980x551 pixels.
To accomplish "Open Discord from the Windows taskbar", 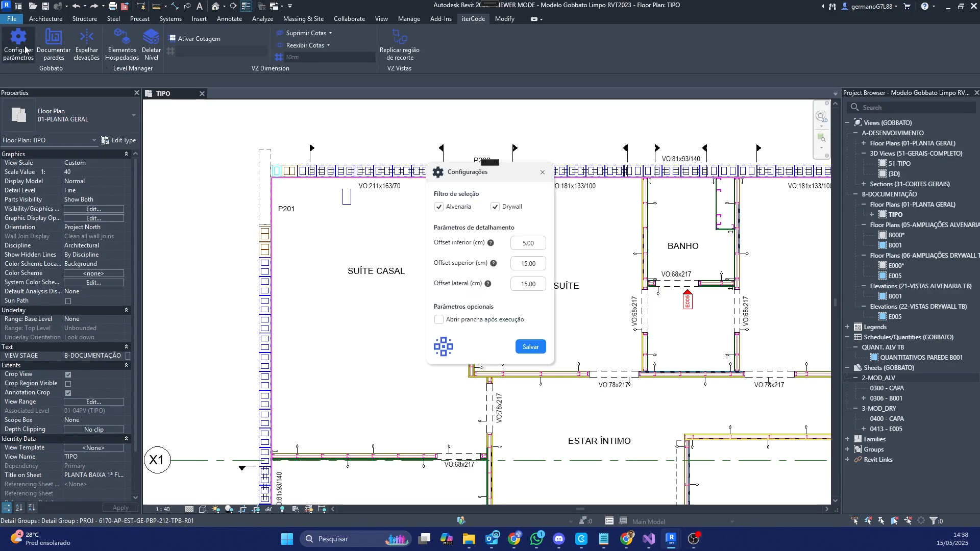I will point(559,539).
